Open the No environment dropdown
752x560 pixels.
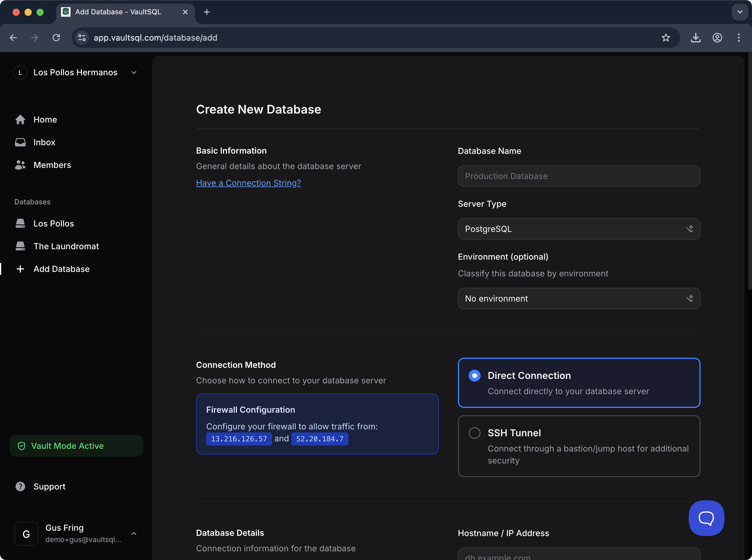(579, 299)
